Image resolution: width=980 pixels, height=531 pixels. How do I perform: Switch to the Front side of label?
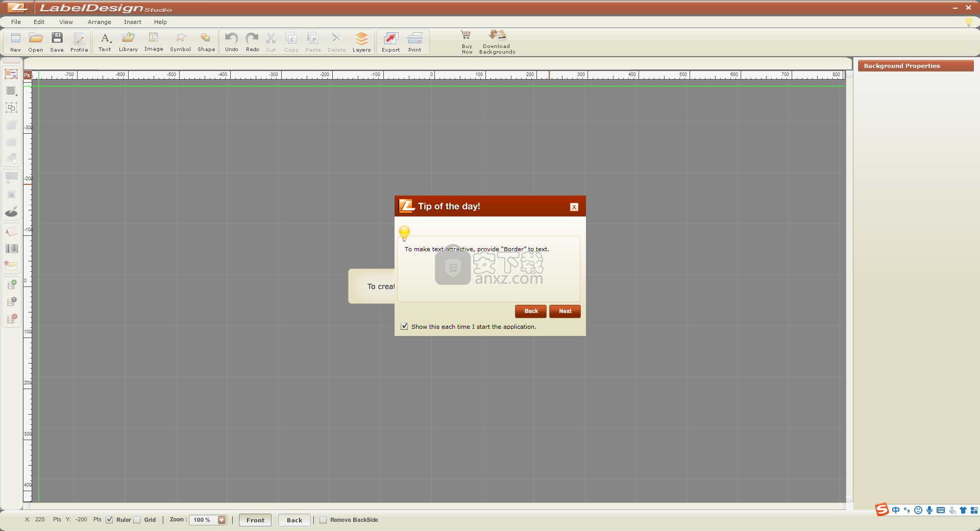pos(255,520)
